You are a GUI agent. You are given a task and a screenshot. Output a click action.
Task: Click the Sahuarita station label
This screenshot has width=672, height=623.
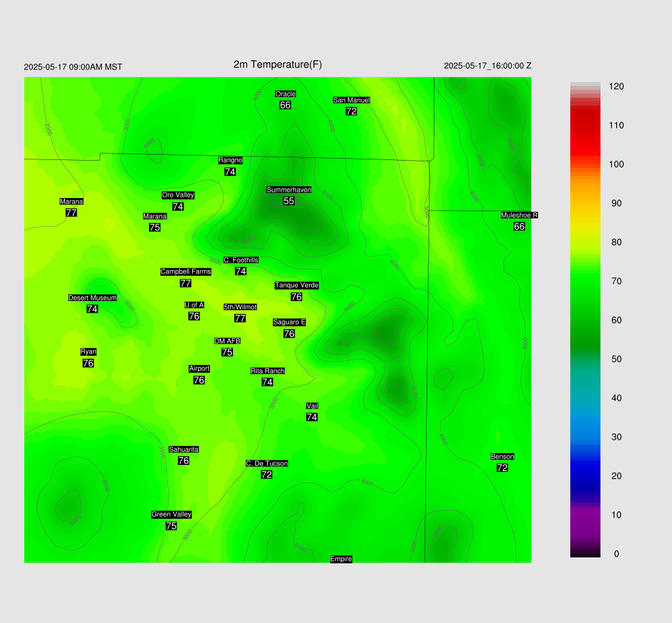184,449
